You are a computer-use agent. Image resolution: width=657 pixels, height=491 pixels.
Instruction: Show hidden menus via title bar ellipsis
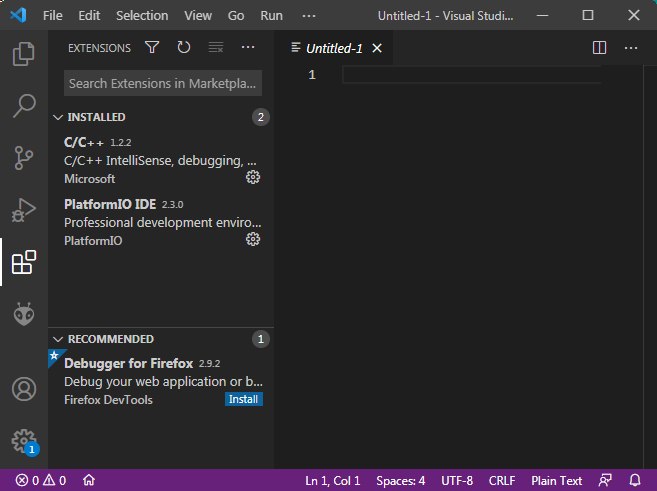point(309,16)
